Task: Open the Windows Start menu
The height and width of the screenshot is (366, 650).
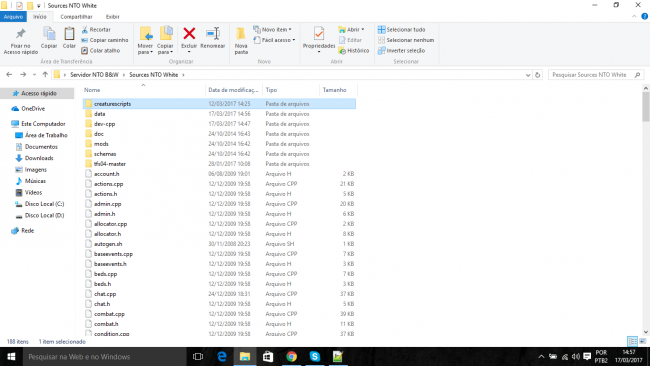Action: (11, 356)
